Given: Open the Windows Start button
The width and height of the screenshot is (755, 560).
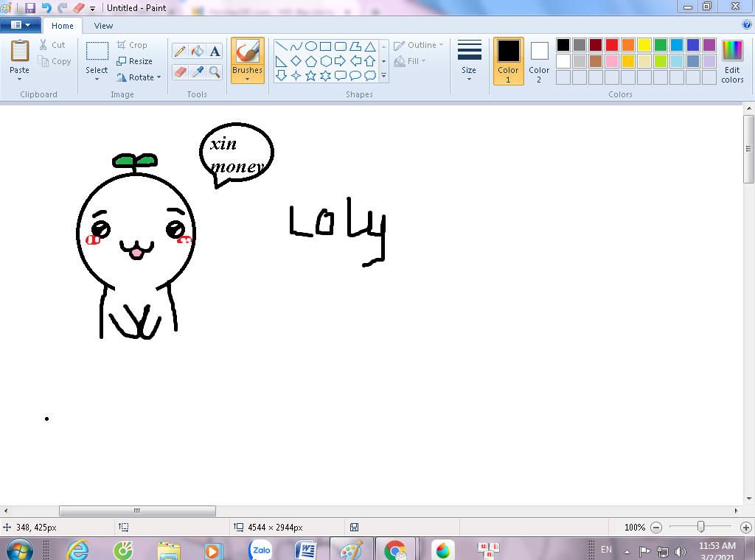Looking at the screenshot, I should point(20,550).
